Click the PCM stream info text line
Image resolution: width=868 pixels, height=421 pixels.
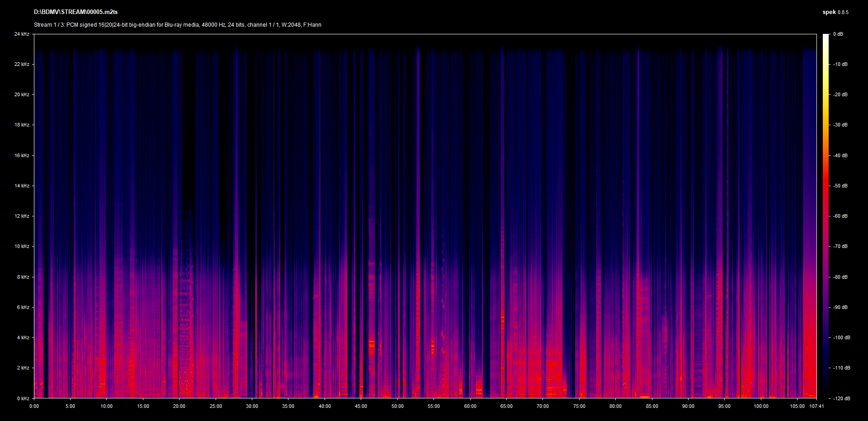[x=177, y=25]
